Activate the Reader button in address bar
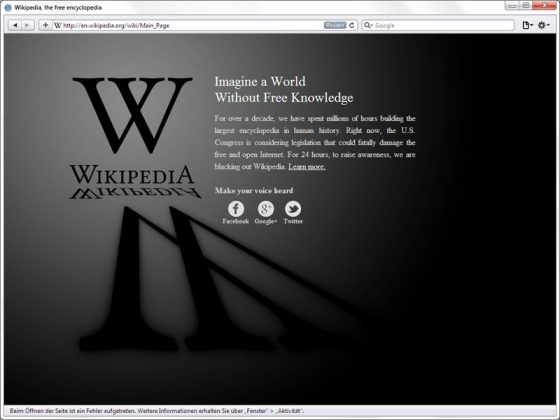This screenshot has height=420, width=560. [335, 25]
